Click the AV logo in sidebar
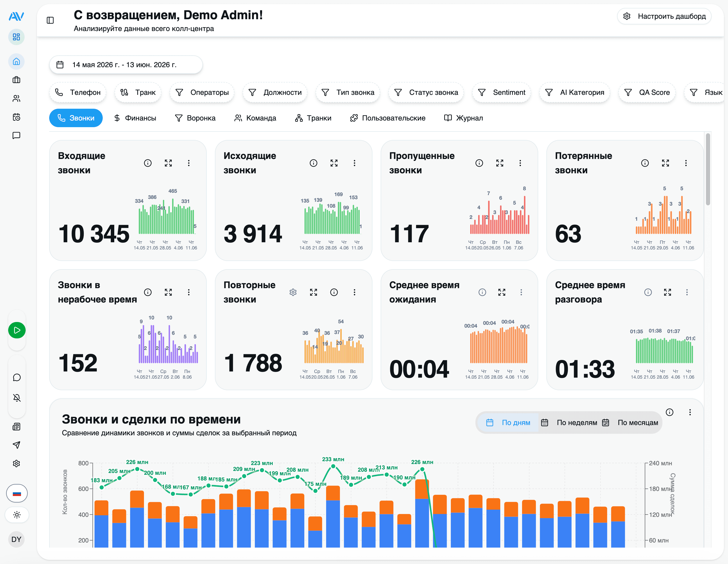 pos(16,16)
